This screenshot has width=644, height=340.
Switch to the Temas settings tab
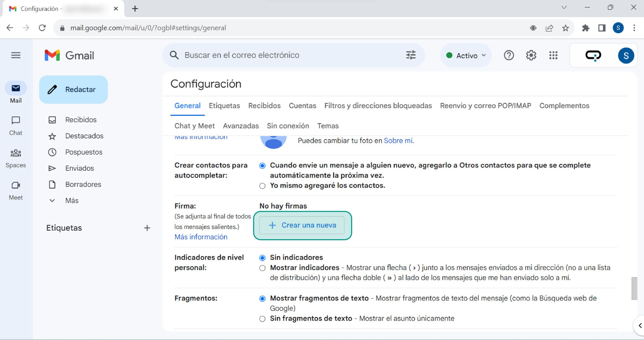[328, 126]
